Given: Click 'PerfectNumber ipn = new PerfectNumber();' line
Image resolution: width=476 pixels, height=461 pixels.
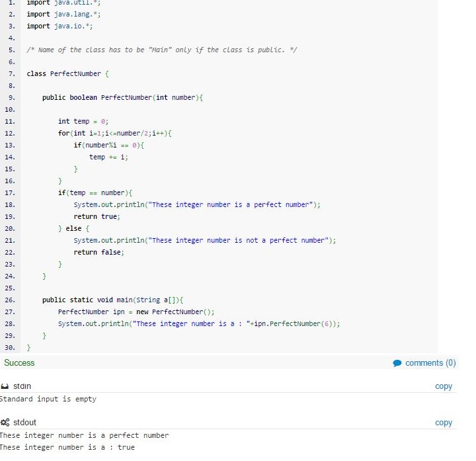Looking at the screenshot, I should coord(136,312).
